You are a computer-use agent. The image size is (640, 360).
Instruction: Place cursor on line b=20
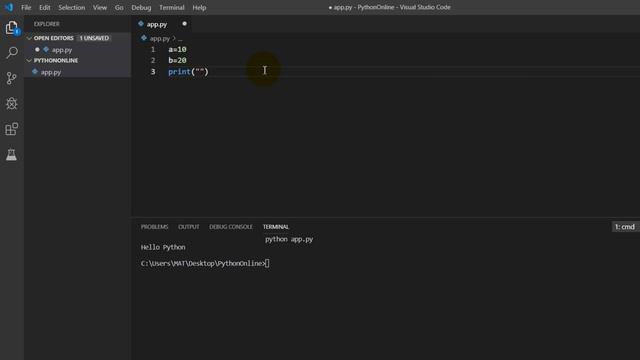(177, 60)
